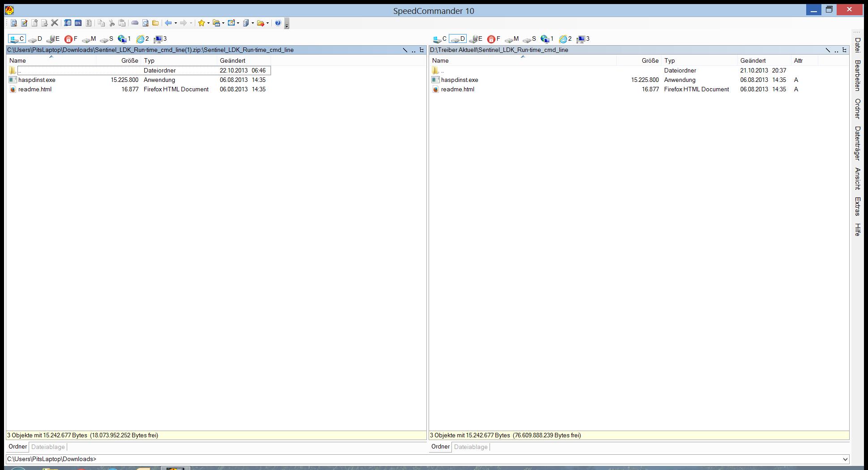Click the Delete X toolbar icon
Screen dimensions: 868x470
pyautogui.click(x=55, y=23)
